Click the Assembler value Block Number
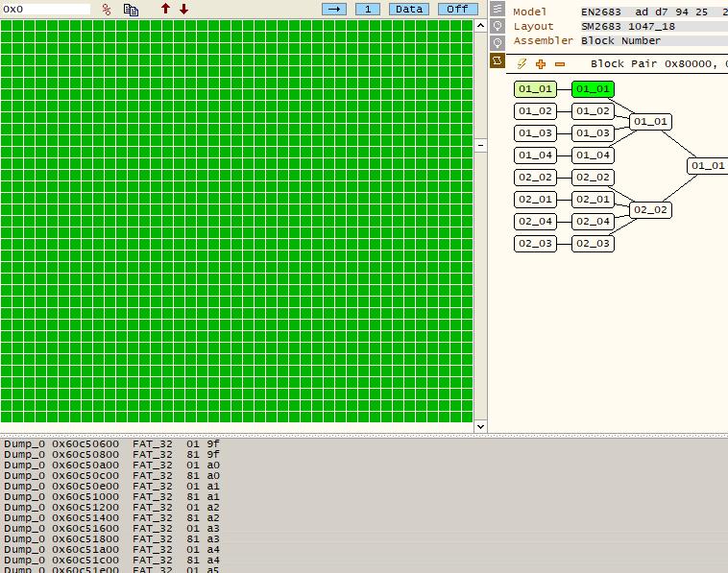Image resolution: width=728 pixels, height=573 pixels. pyautogui.click(x=654, y=41)
